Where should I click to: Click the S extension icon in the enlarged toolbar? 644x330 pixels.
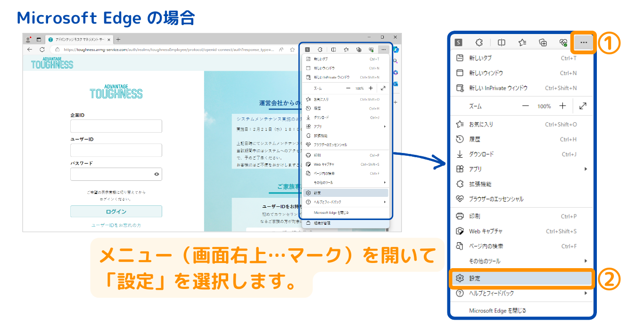click(458, 42)
